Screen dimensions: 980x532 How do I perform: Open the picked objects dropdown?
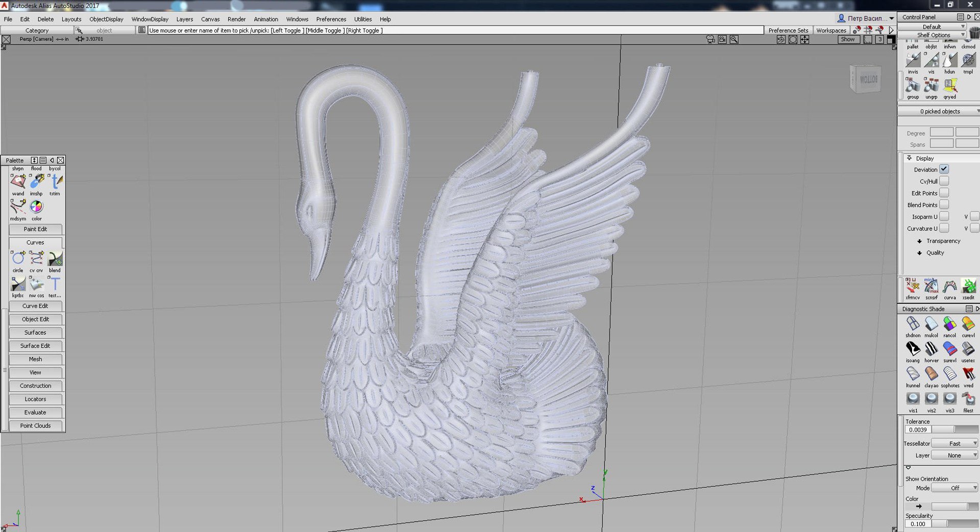pyautogui.click(x=939, y=111)
